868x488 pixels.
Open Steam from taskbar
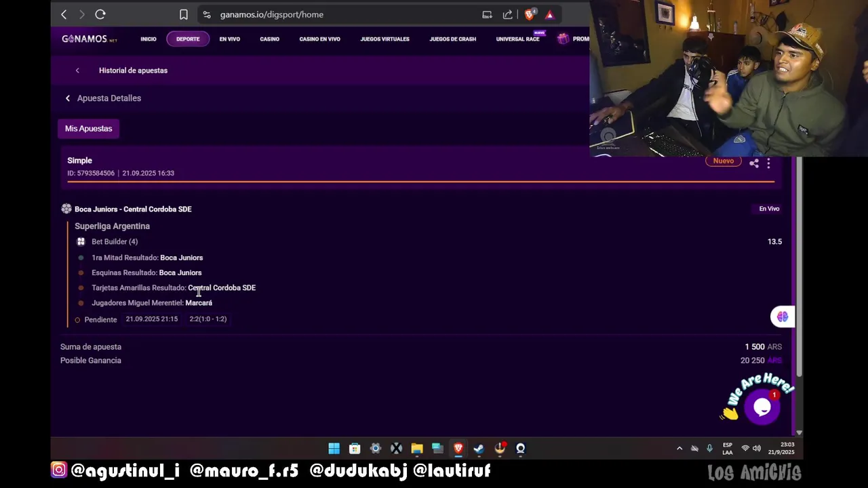coord(479,448)
